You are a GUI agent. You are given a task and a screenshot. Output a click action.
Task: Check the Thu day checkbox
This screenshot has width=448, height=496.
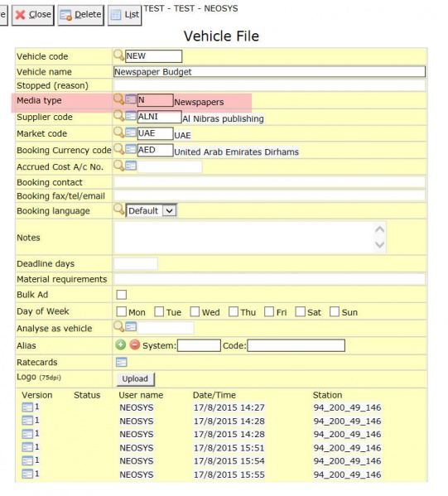click(234, 311)
